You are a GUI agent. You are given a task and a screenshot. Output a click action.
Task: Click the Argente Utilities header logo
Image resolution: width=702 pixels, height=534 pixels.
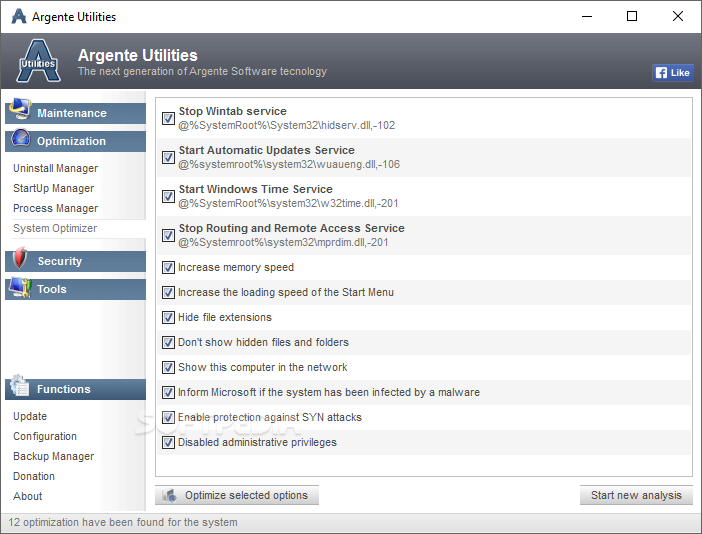click(39, 61)
